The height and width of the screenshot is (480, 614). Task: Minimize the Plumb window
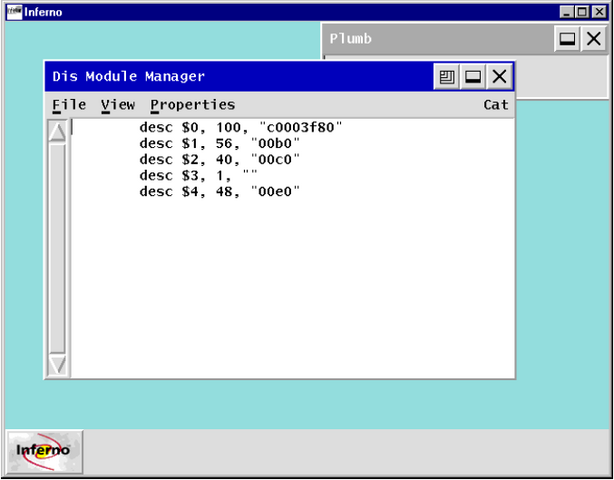pyautogui.click(x=567, y=39)
